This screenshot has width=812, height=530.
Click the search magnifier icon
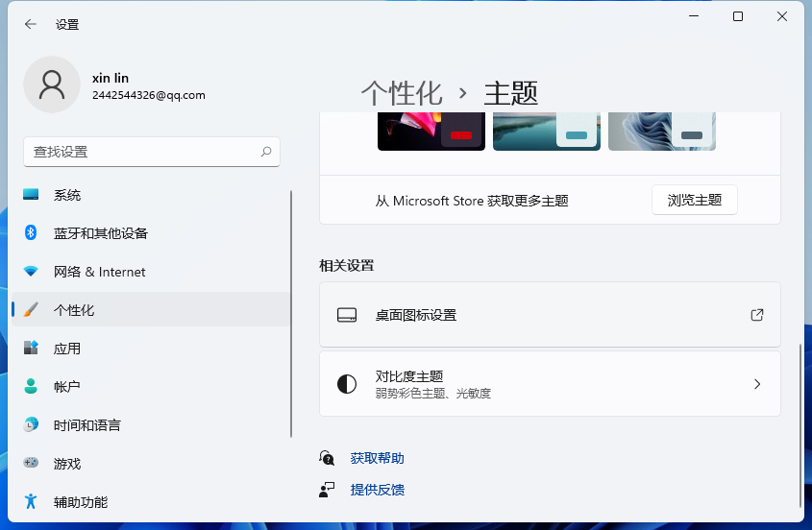(266, 152)
